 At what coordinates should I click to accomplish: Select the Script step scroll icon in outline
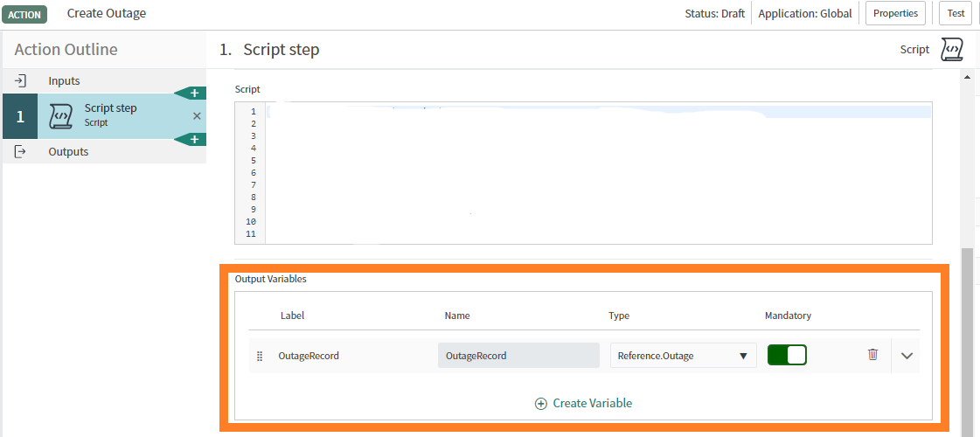pos(60,116)
